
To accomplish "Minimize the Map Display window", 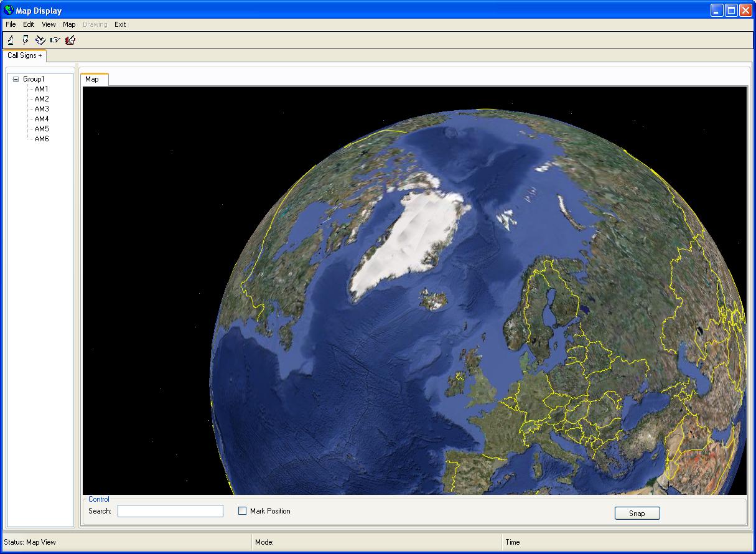I will pyautogui.click(x=717, y=10).
